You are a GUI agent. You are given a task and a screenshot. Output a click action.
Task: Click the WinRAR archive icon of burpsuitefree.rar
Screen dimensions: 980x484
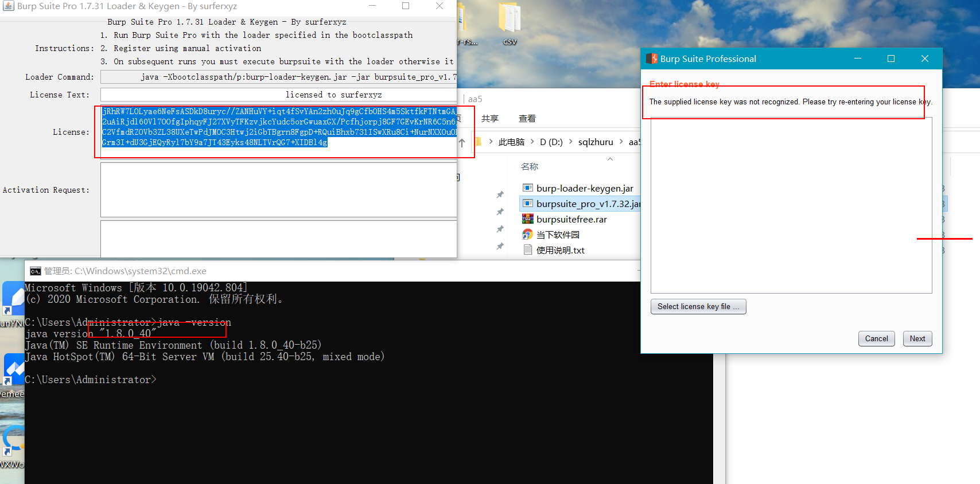[528, 218]
